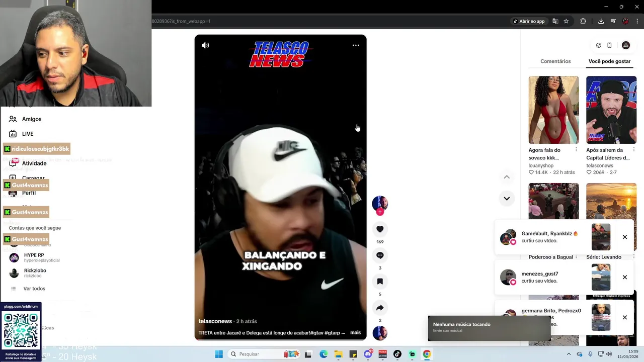Open the telasconews username on the video

pyautogui.click(x=215, y=321)
